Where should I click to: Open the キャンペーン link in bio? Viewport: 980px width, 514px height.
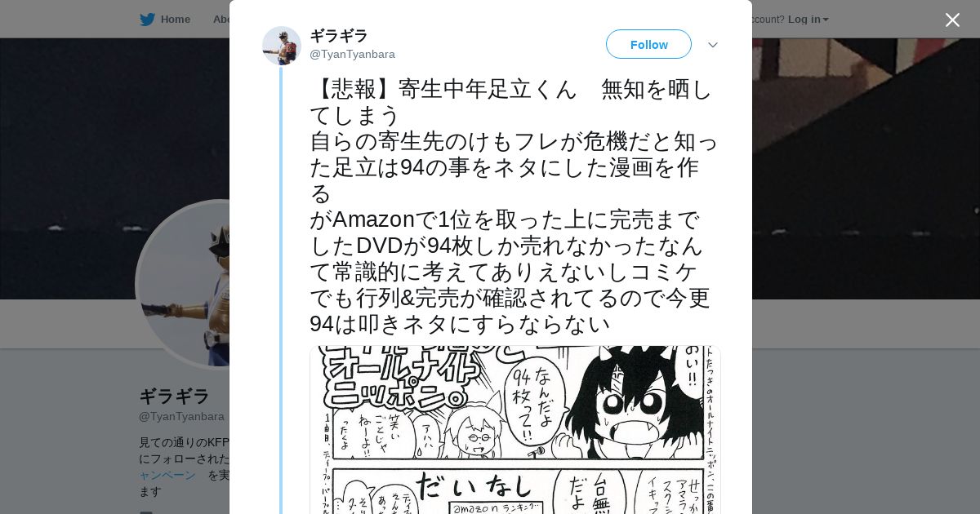pyautogui.click(x=167, y=475)
